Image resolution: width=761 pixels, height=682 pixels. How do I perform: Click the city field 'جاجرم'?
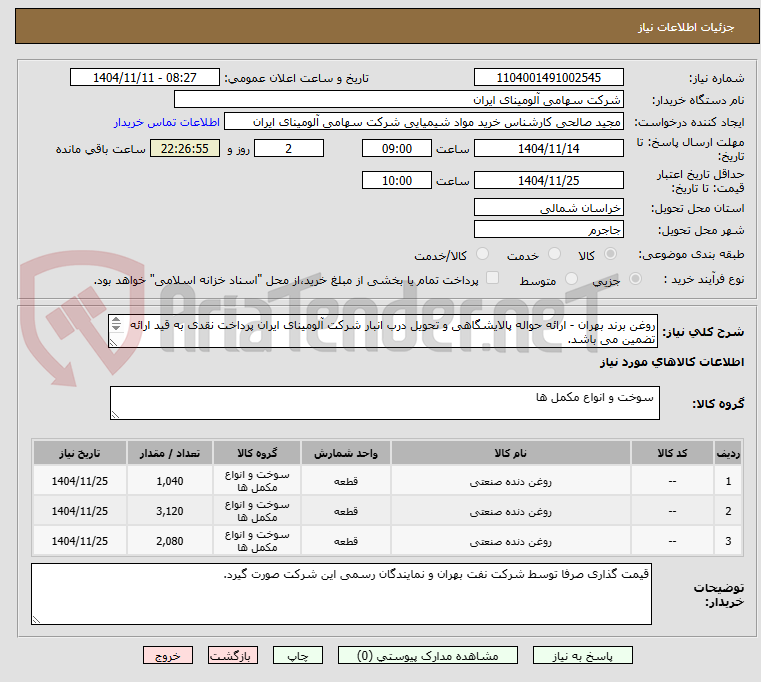point(548,230)
